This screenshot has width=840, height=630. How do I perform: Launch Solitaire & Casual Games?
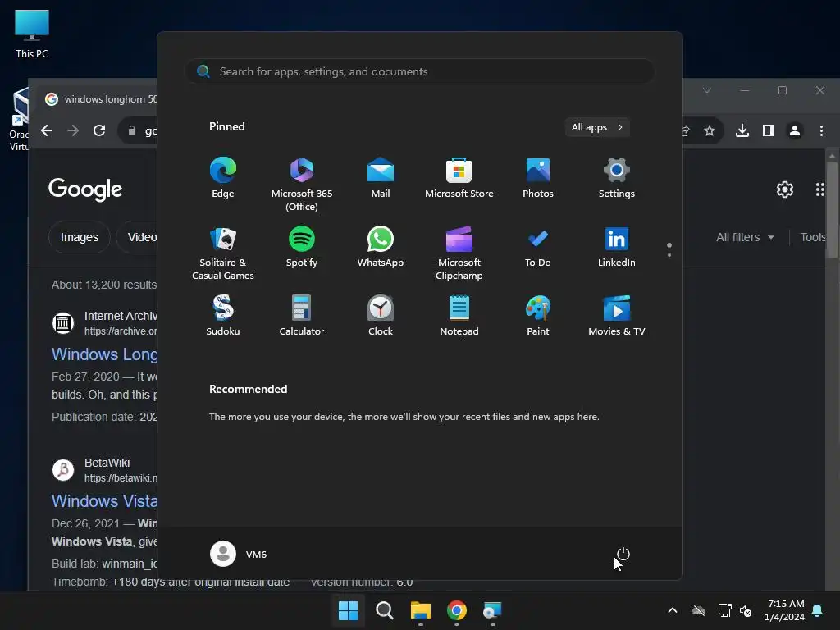(223, 253)
